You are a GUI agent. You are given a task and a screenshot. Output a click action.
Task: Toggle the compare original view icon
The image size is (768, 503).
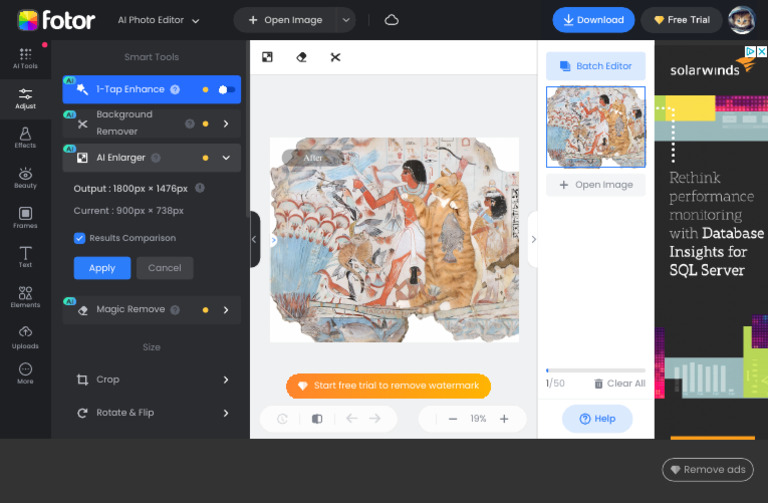click(x=317, y=419)
